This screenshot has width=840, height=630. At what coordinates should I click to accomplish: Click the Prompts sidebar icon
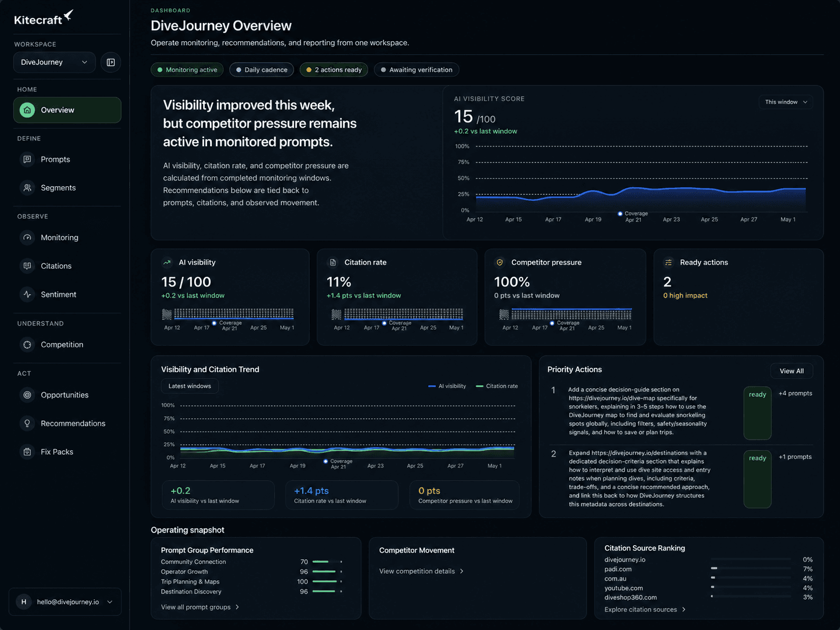pyautogui.click(x=27, y=160)
